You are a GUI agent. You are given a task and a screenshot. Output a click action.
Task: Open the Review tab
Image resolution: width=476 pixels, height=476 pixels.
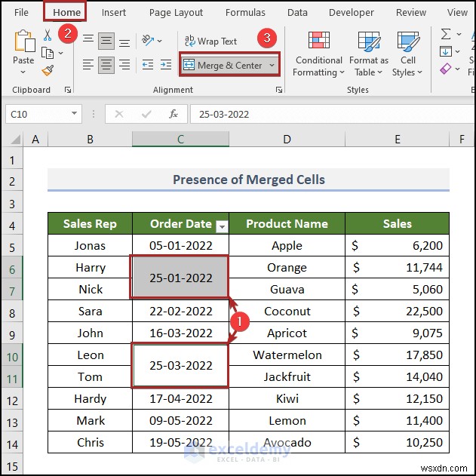point(410,12)
